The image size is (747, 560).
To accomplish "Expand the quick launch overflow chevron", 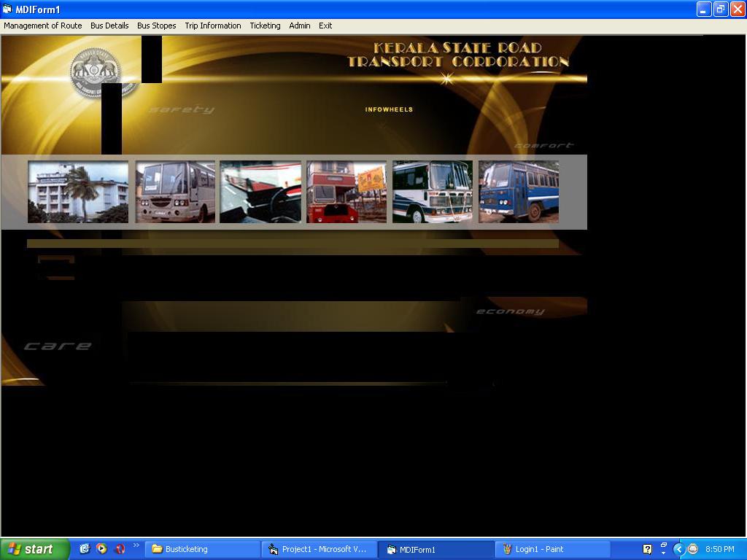I will click(136, 545).
